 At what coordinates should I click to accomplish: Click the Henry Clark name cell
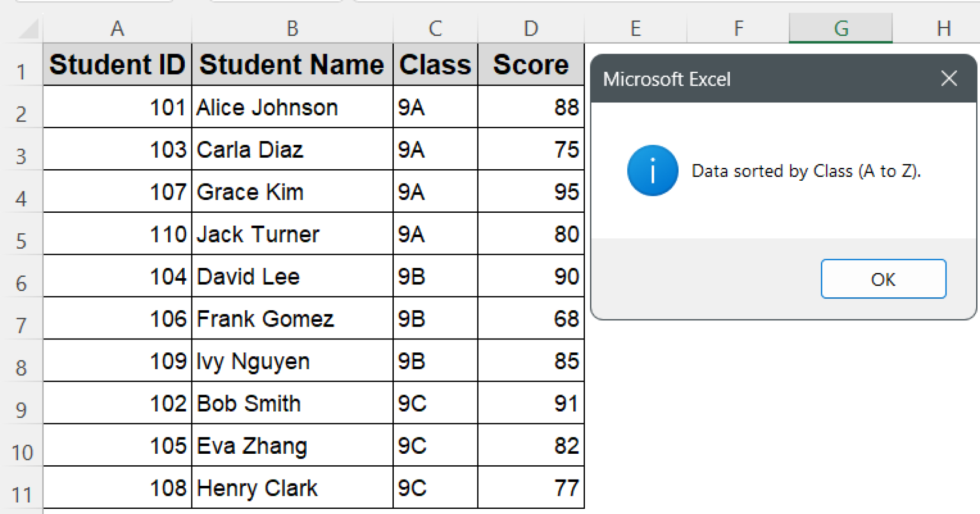[x=292, y=488]
